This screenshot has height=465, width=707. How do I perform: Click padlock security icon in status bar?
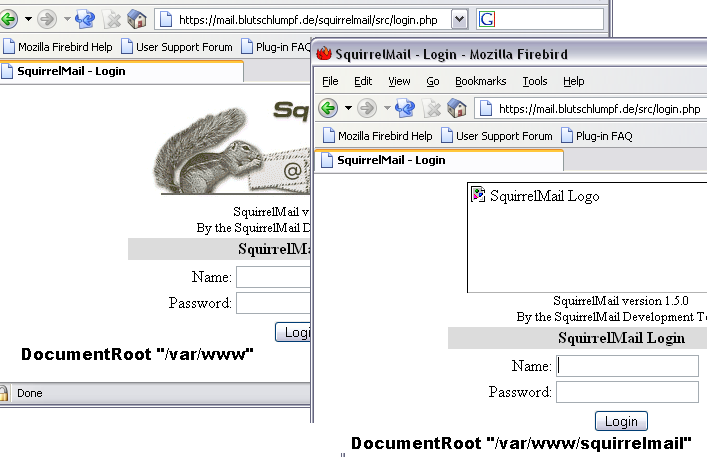(4, 393)
